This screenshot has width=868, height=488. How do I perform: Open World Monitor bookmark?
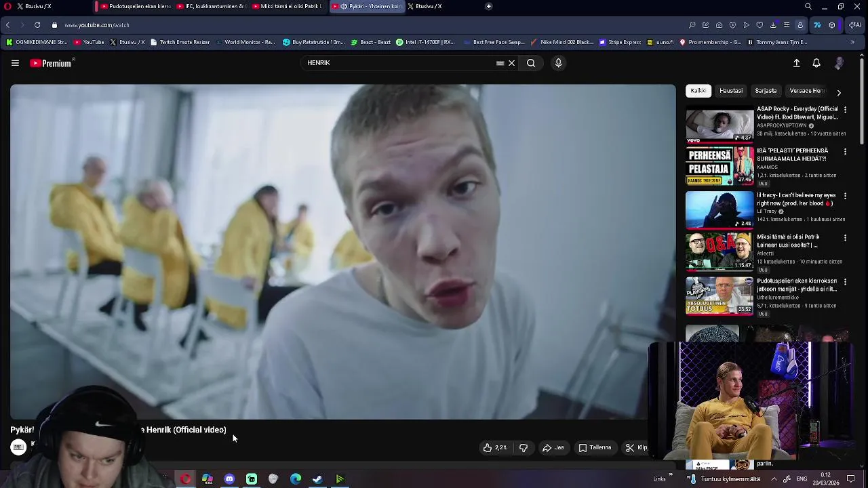click(245, 42)
